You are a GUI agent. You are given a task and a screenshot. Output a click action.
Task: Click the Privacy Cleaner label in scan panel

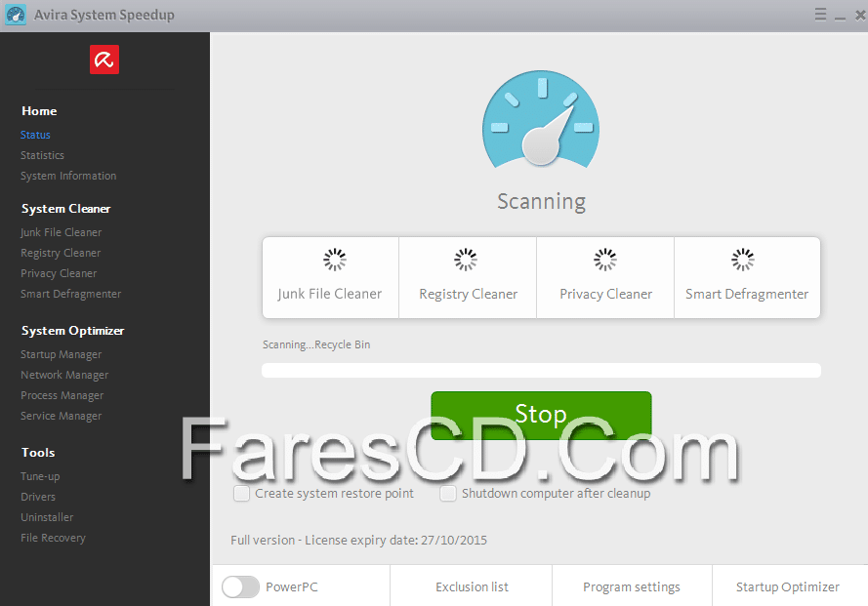click(605, 294)
